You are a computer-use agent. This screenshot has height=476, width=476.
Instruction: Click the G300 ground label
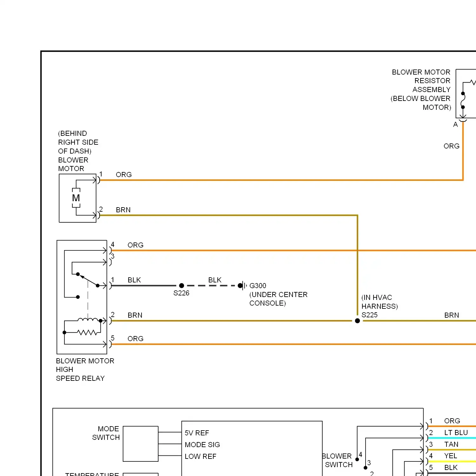[x=258, y=286]
